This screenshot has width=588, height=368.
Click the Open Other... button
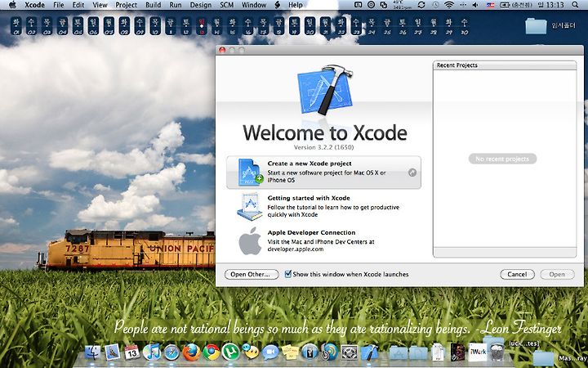(252, 274)
